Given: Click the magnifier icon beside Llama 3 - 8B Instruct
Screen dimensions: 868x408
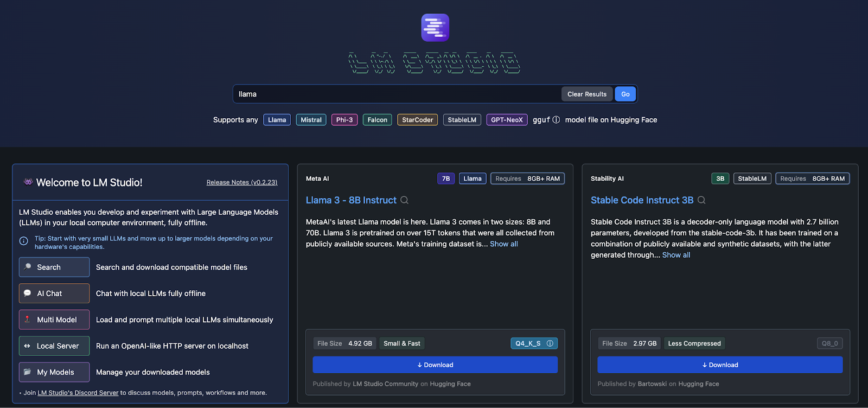Looking at the screenshot, I should tap(404, 200).
